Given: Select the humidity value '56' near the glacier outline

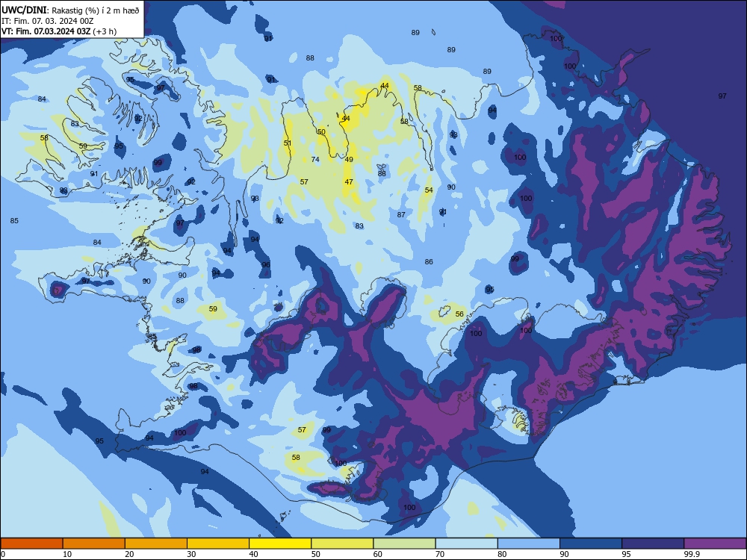Looking at the screenshot, I should [459, 314].
